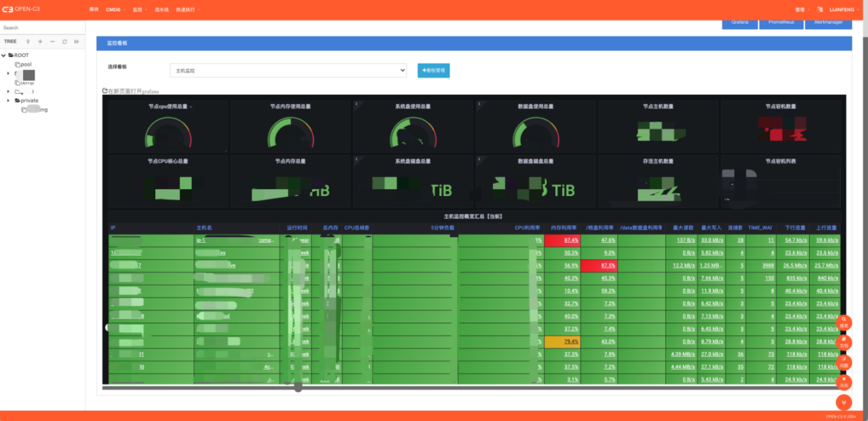Click the Prometheus button
The height and width of the screenshot is (421, 868).
[x=781, y=22]
